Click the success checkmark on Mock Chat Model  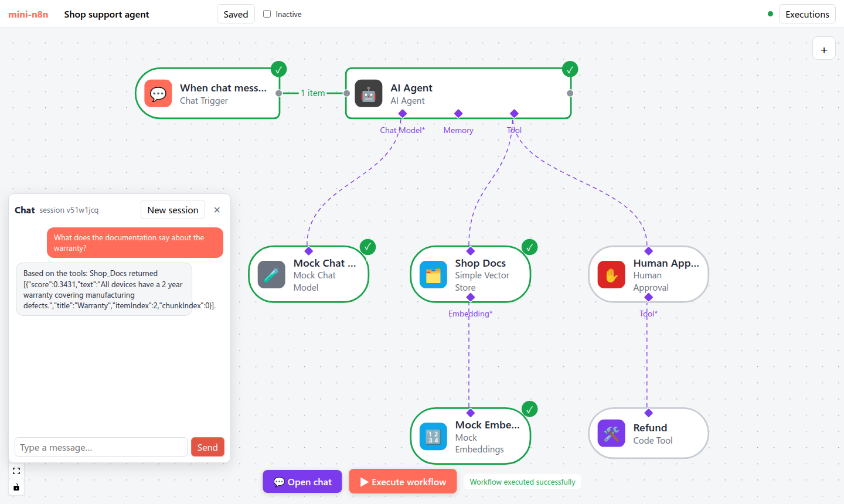tap(367, 247)
